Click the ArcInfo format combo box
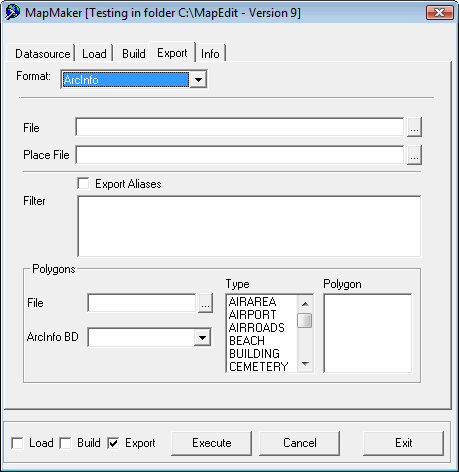459x472 pixels. point(134,79)
